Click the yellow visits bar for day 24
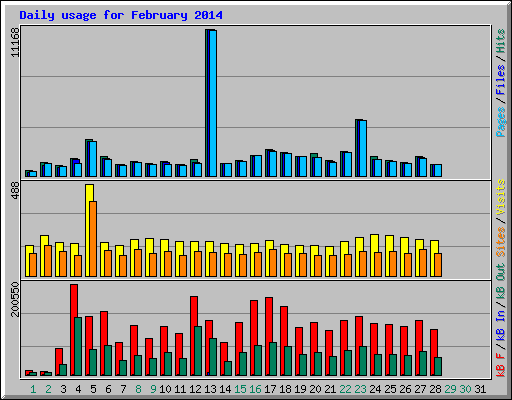This screenshot has height=400, width=512. pyautogui.click(x=374, y=255)
